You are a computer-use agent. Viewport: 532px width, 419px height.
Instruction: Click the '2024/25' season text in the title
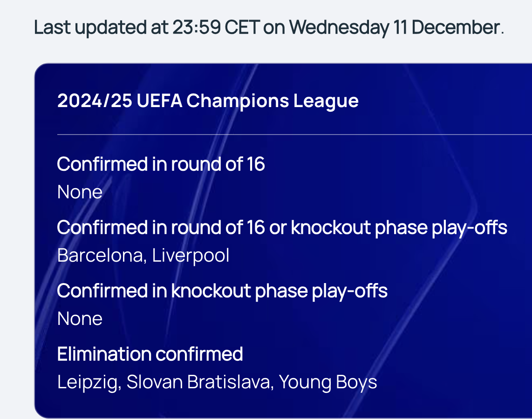tap(95, 101)
